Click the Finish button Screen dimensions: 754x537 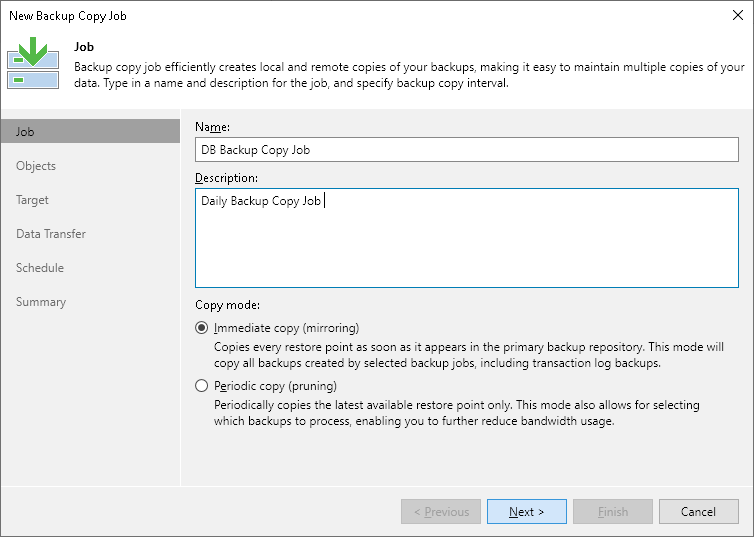[613, 512]
